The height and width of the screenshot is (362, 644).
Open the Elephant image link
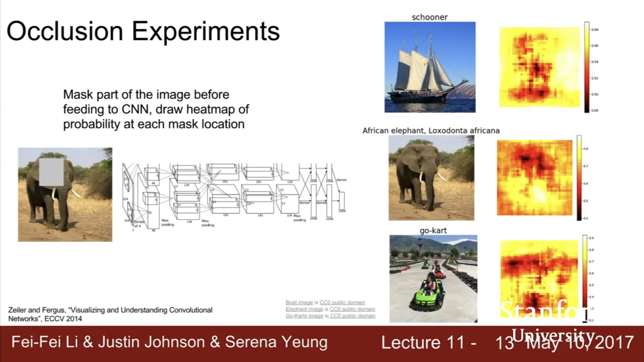(304, 309)
